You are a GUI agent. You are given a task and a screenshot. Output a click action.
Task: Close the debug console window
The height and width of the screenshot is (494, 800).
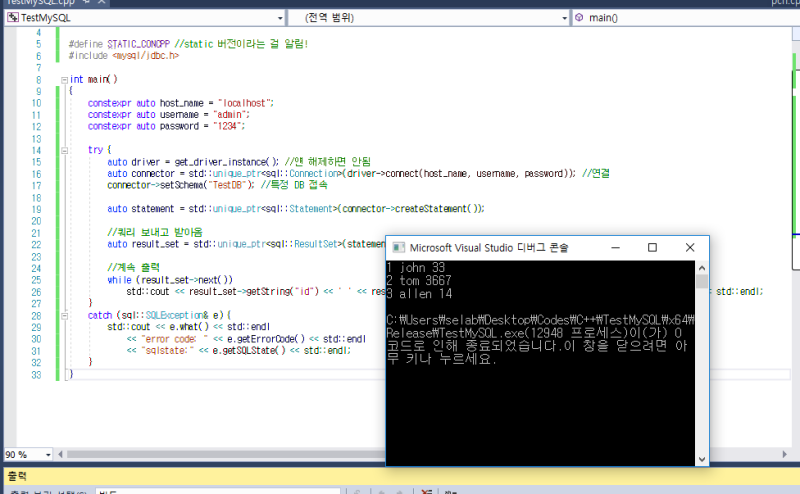[x=689, y=247]
